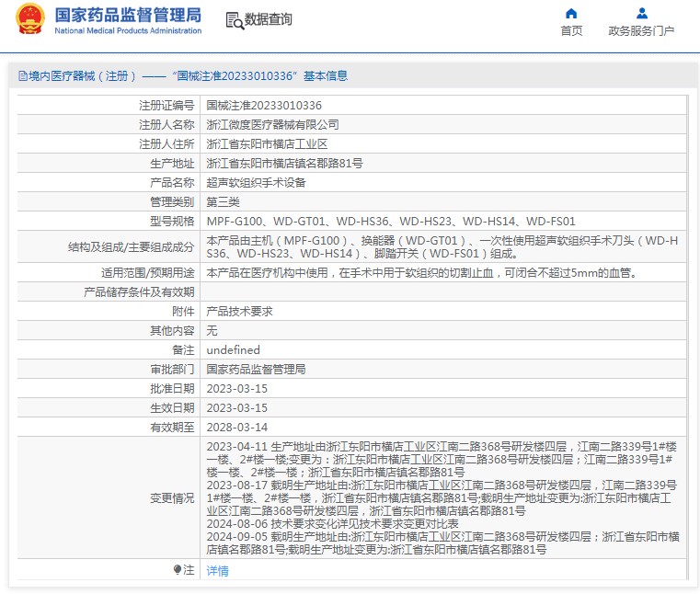Click the 数据查询 magnifier icon
This screenshot has height=594, width=700.
[234, 19]
